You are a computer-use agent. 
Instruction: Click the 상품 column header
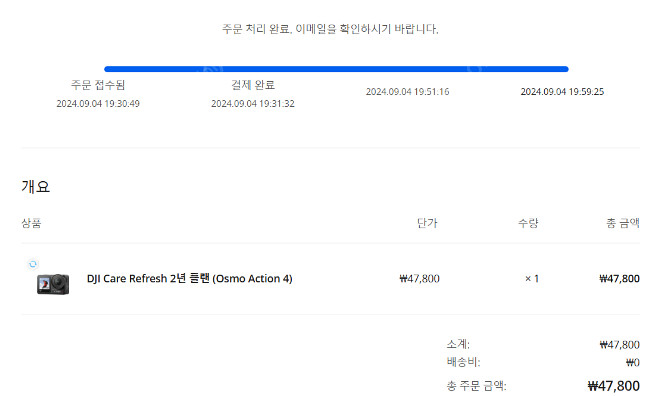[31, 223]
